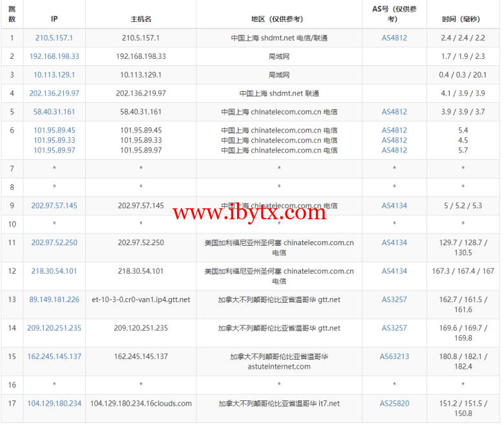Open the 10.113.129.1 IP address link

[x=54, y=75]
